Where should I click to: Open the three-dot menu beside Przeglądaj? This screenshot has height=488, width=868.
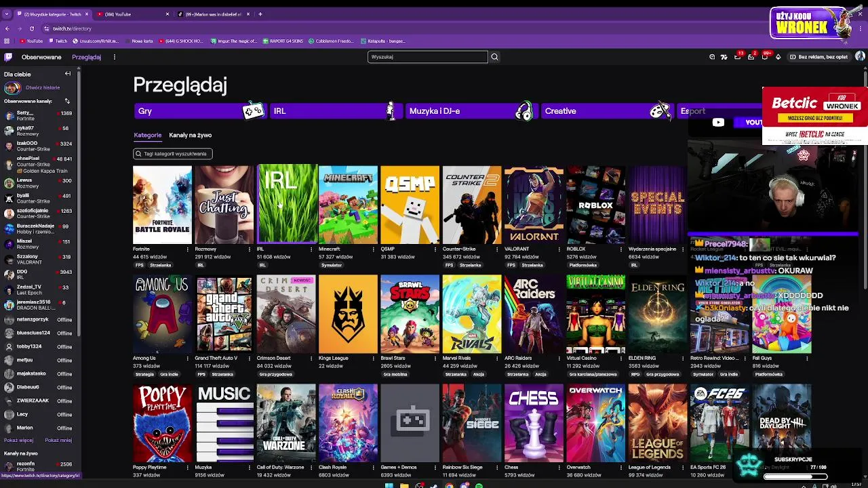pyautogui.click(x=114, y=57)
